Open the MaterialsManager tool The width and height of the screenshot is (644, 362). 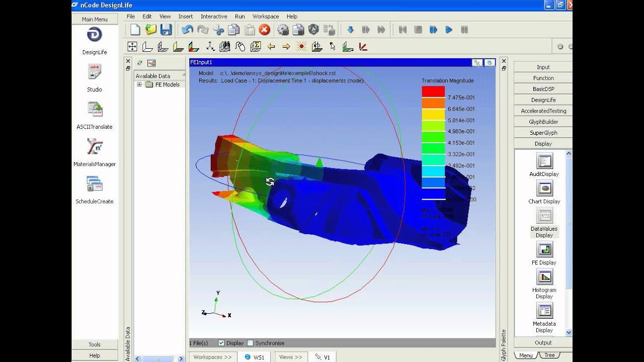click(95, 146)
